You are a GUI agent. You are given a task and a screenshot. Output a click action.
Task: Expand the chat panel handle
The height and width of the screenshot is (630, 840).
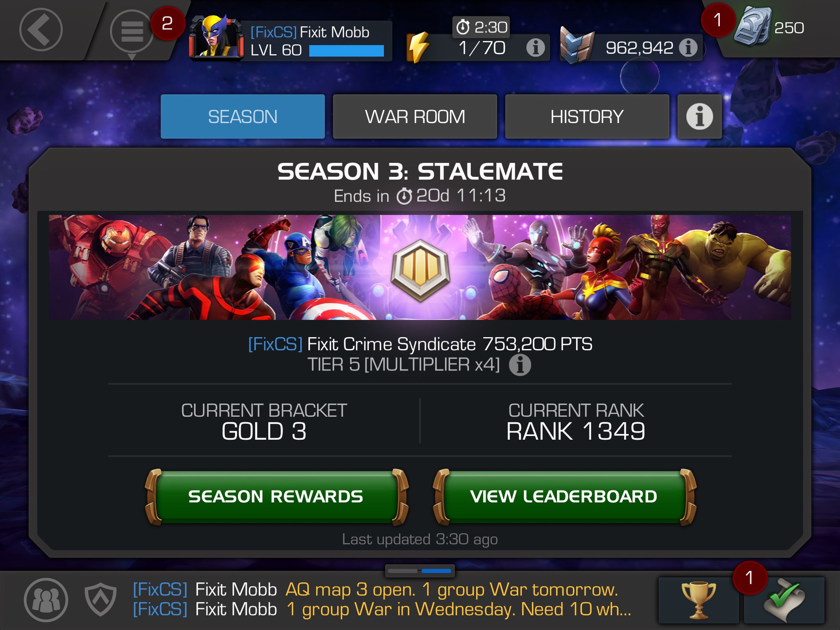pyautogui.click(x=420, y=571)
